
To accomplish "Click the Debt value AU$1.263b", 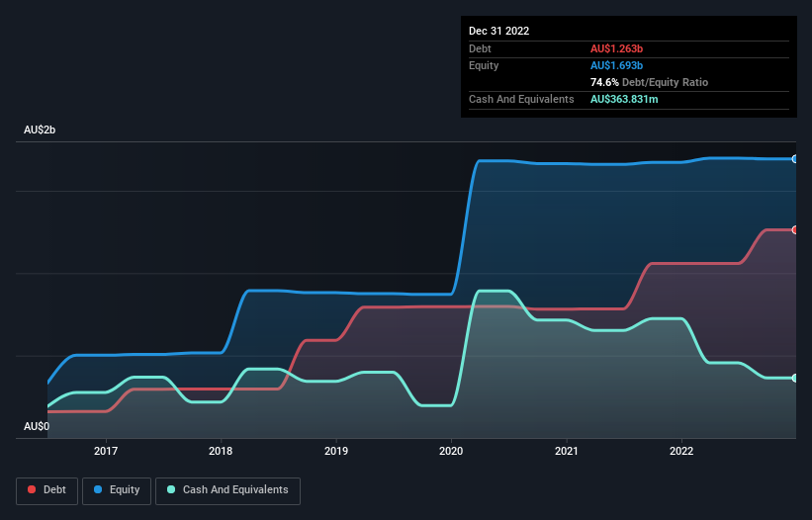I will tap(616, 48).
